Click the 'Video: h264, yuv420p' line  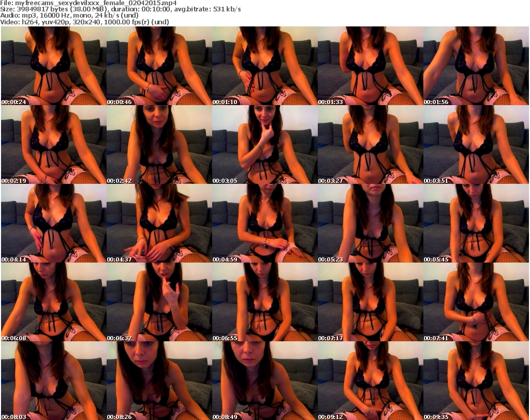(x=84, y=22)
